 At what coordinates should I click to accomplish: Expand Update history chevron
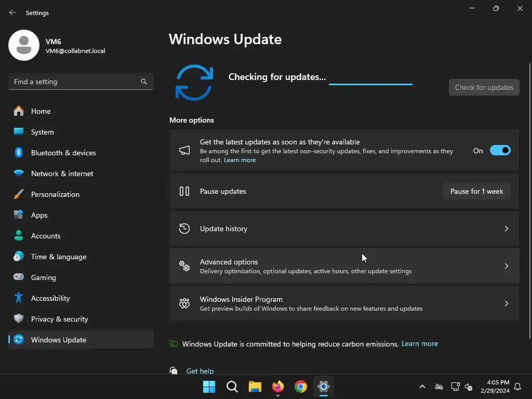click(x=507, y=229)
